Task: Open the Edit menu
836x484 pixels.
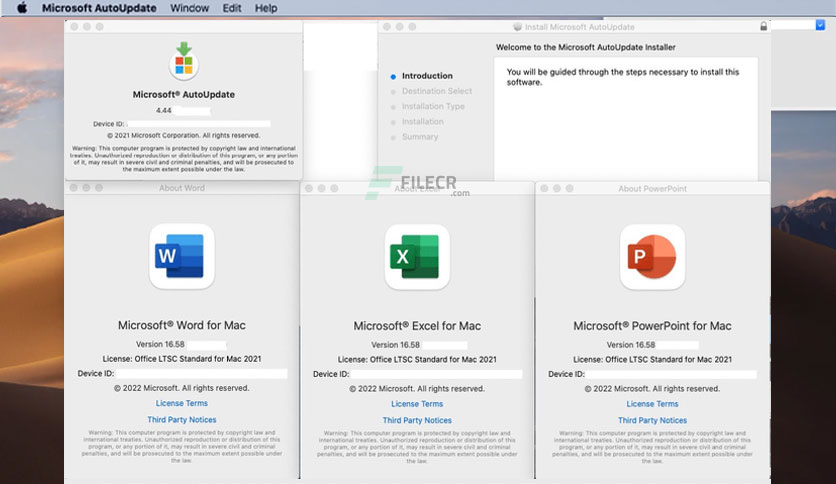Action: (x=232, y=8)
